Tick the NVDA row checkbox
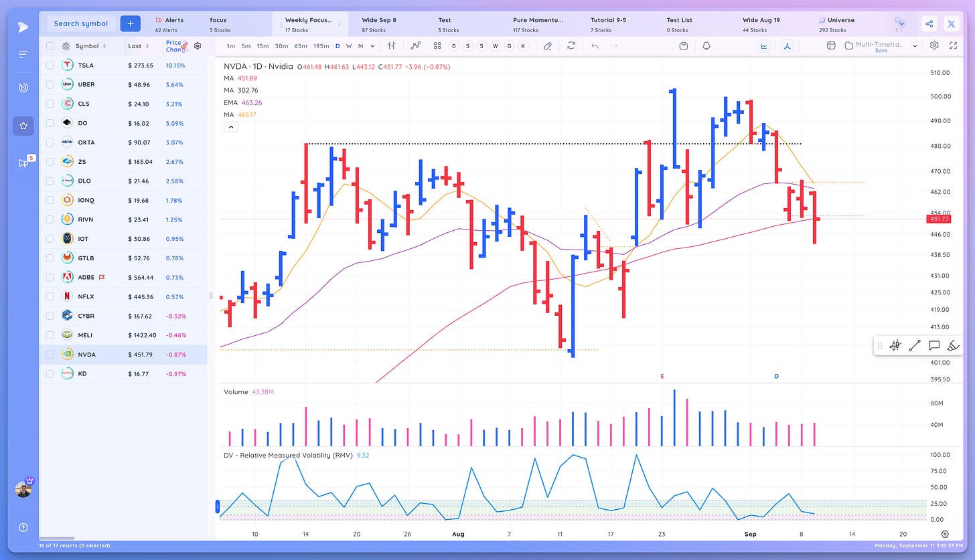This screenshot has height=560, width=975. coord(50,355)
